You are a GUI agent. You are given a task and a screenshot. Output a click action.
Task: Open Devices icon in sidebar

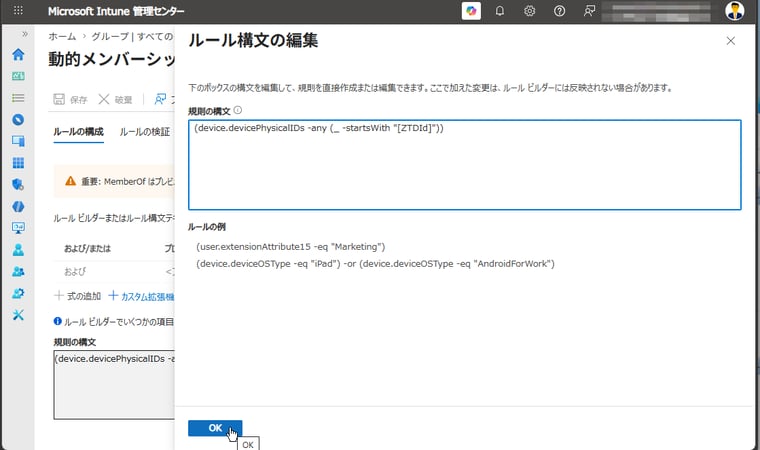(x=18, y=141)
